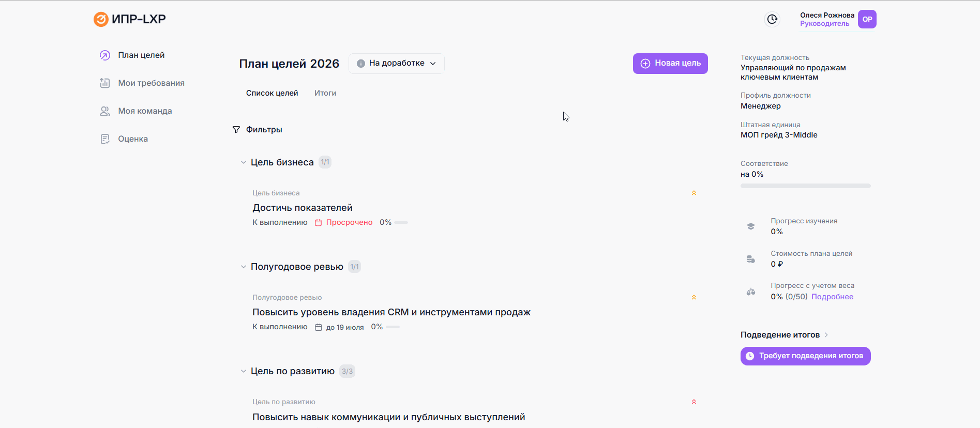Open the На доработке status dropdown
The height and width of the screenshot is (428, 980).
pos(397,64)
